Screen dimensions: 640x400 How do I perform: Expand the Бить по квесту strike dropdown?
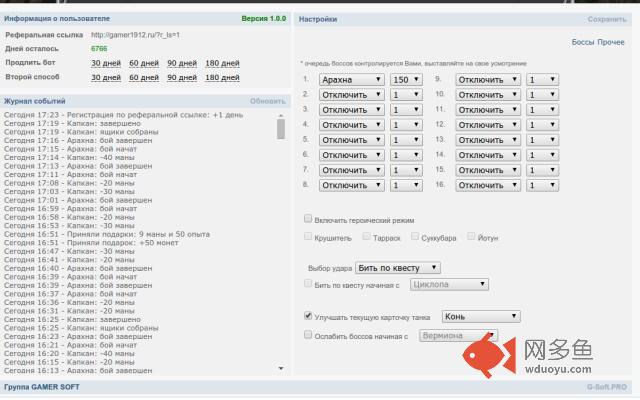coord(398,268)
